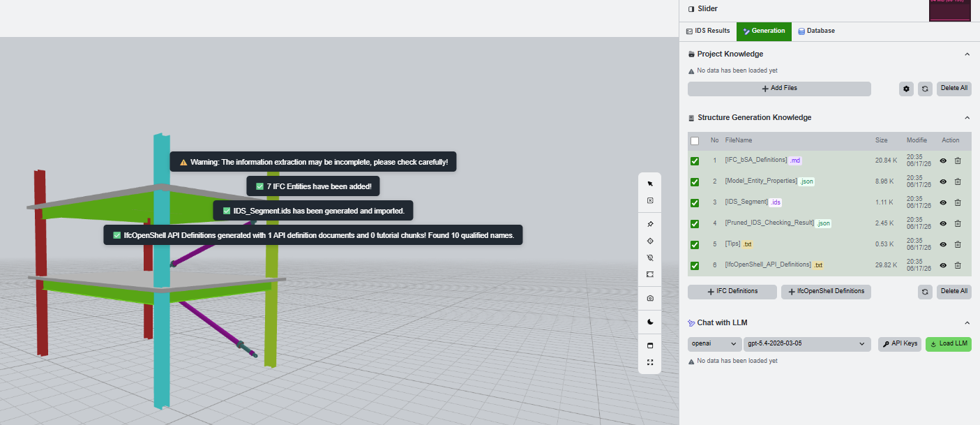Click the Project Knowledge folder icon

click(691, 54)
